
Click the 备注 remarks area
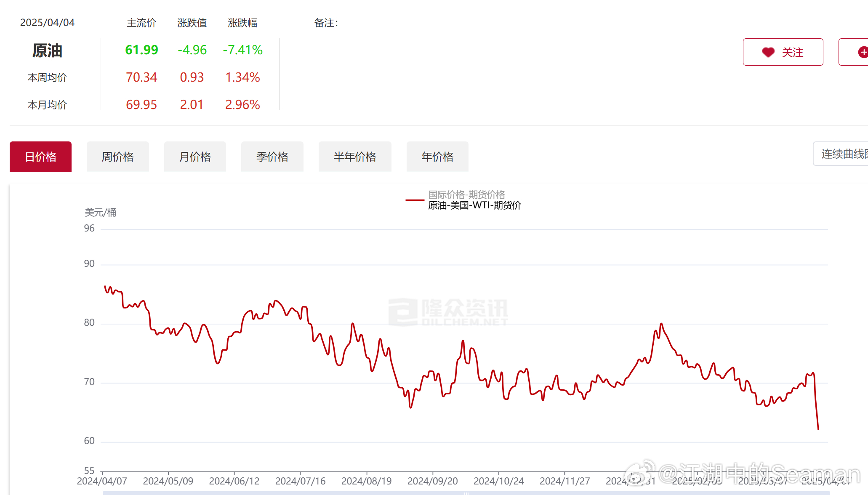click(x=326, y=23)
